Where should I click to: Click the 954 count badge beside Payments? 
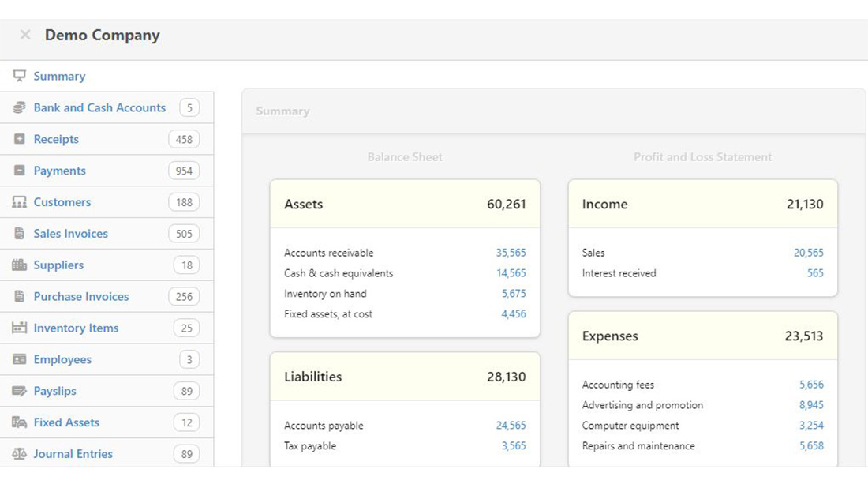[184, 171]
